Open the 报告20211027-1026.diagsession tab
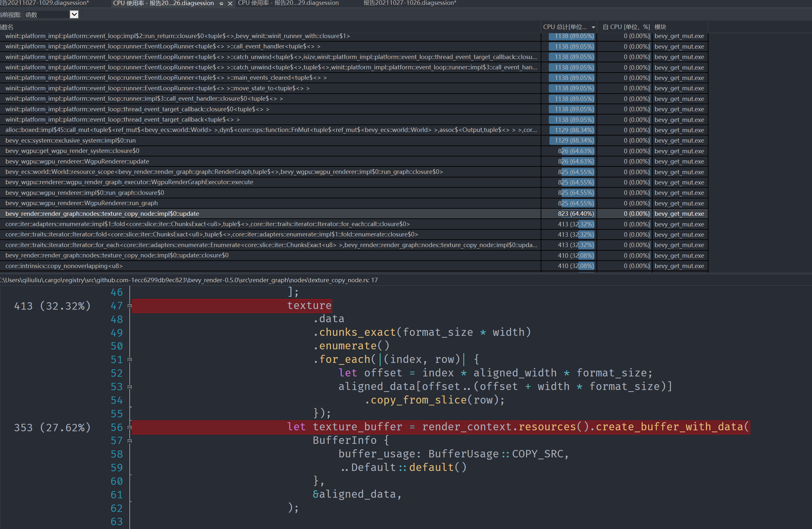812x529 pixels. coord(409,4)
